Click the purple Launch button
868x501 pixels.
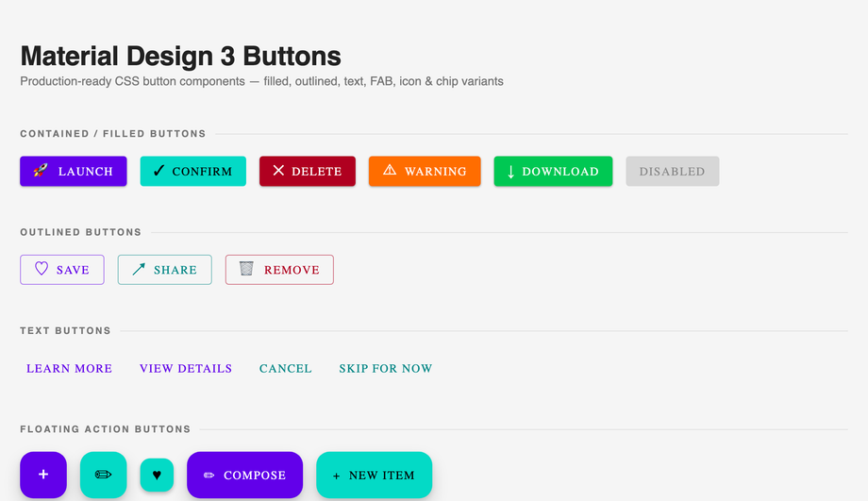coord(73,171)
